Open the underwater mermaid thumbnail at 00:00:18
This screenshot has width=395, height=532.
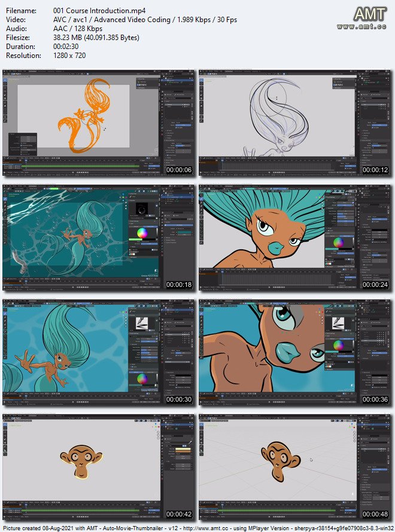pos(99,238)
